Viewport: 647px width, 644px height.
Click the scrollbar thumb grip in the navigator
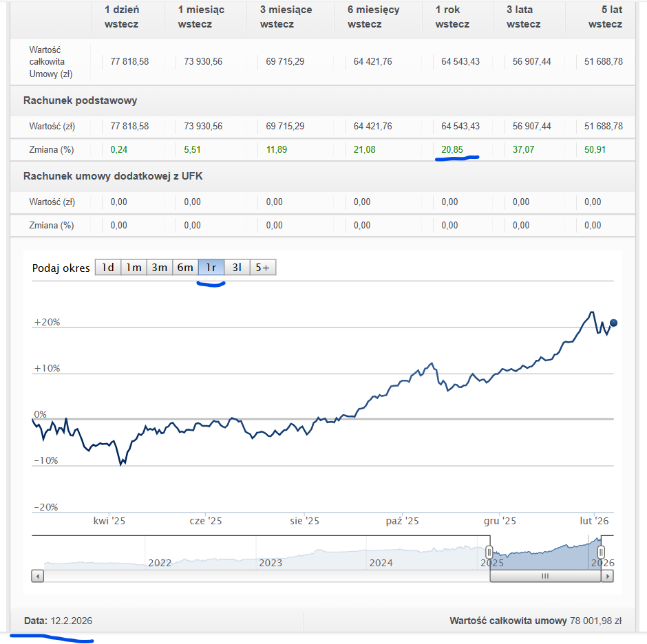tap(544, 576)
